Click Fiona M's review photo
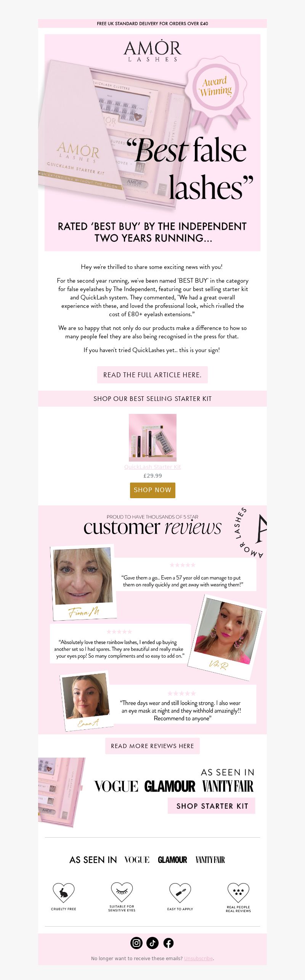The image size is (305, 980). point(83,576)
